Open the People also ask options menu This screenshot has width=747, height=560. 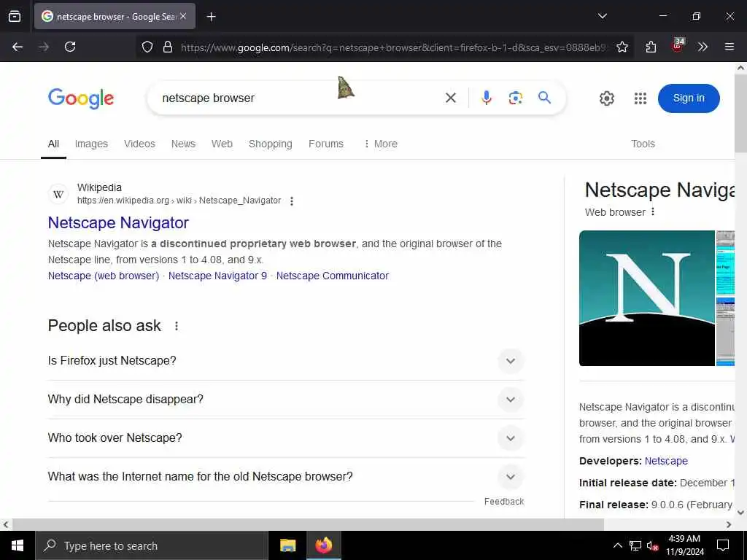[x=177, y=326]
